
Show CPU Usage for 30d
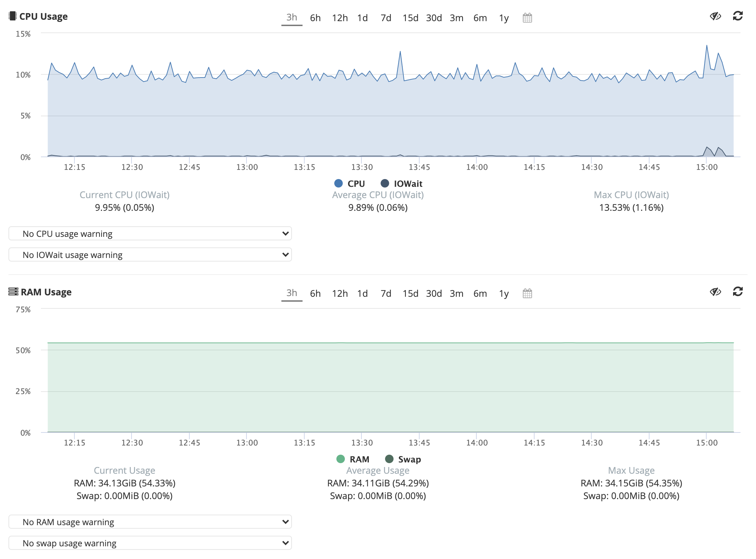point(434,18)
